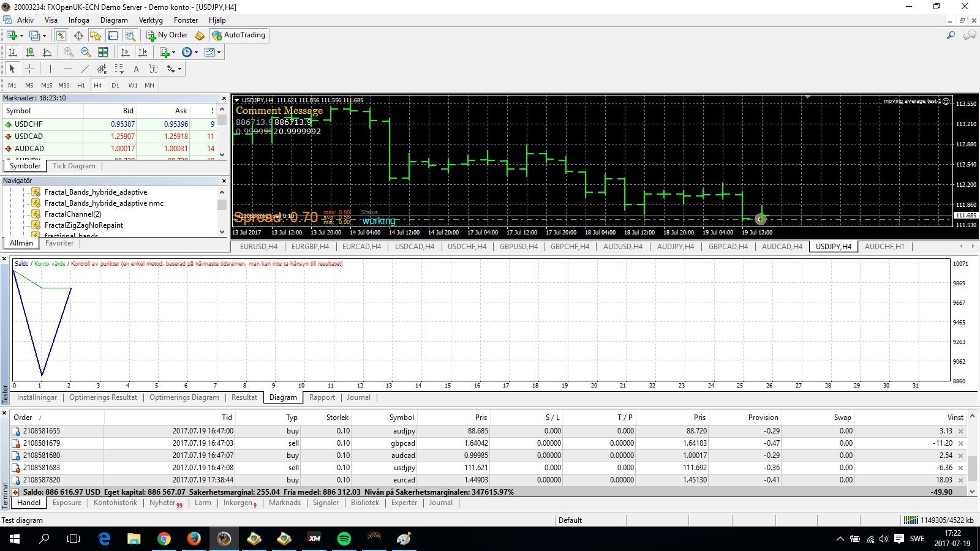Launch MetaEditor with the yellow book icon
This screenshot has width=980, height=551.
coord(200,36)
